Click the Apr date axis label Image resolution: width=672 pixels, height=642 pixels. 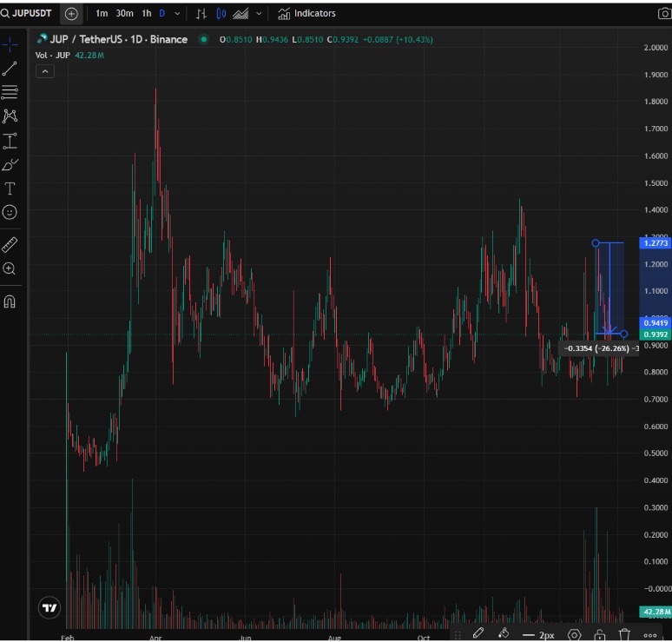point(155,638)
